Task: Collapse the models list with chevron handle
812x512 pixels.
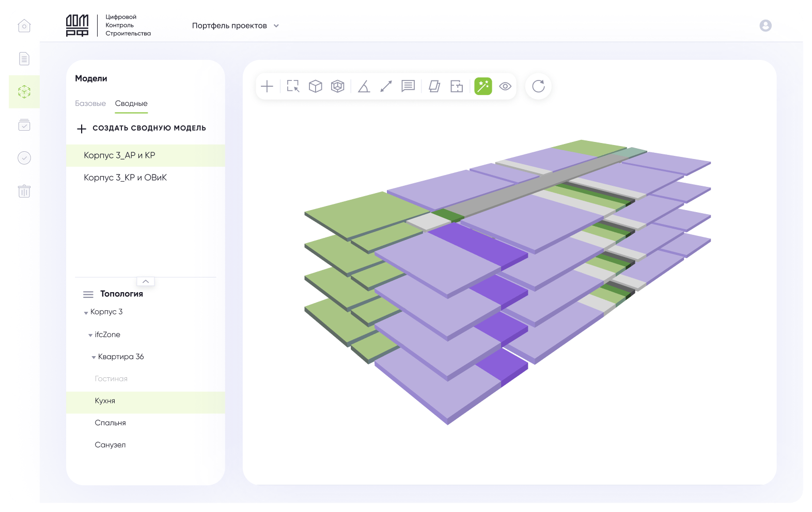Action: pyautogui.click(x=146, y=281)
